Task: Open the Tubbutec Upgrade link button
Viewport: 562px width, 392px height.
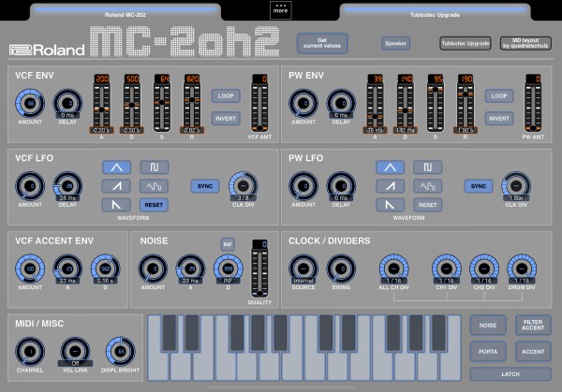Action: click(x=466, y=43)
